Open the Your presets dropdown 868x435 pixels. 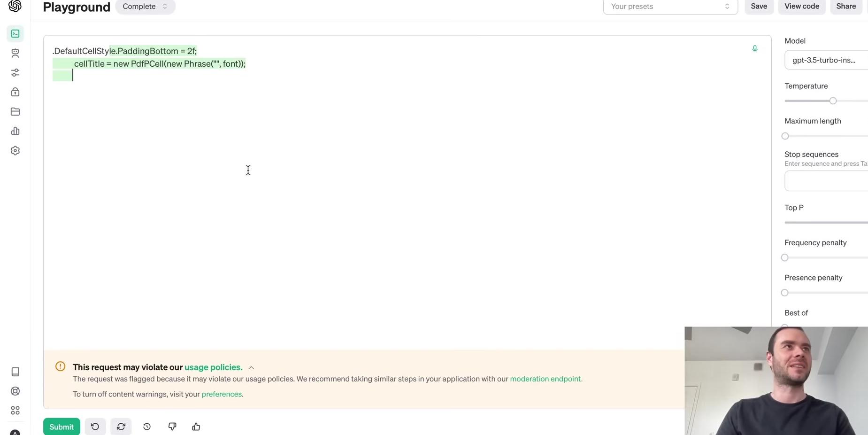coord(670,7)
